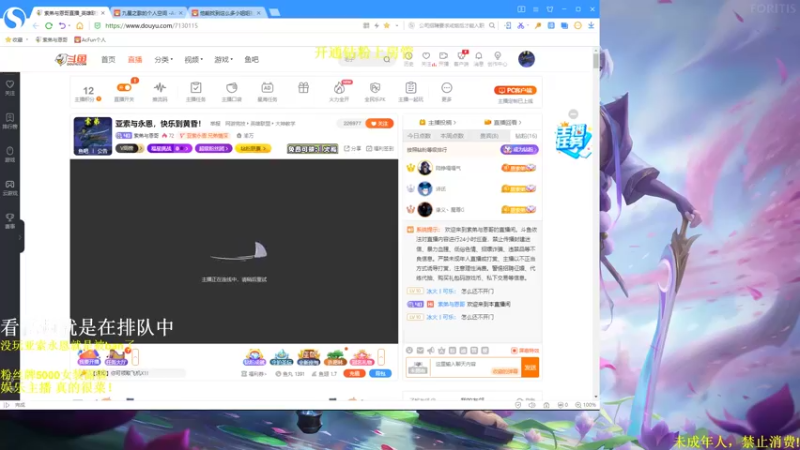Click the orange 关注 follow button
The width and height of the screenshot is (800, 450).
click(379, 123)
